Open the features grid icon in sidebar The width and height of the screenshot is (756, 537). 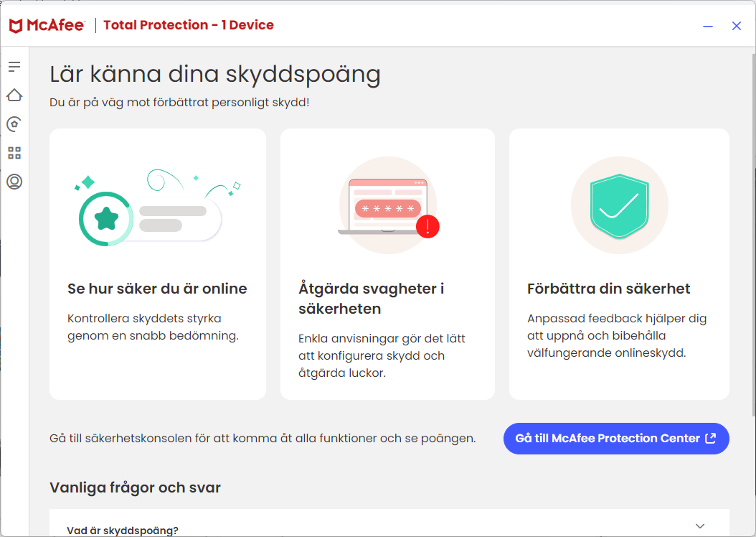(14, 152)
